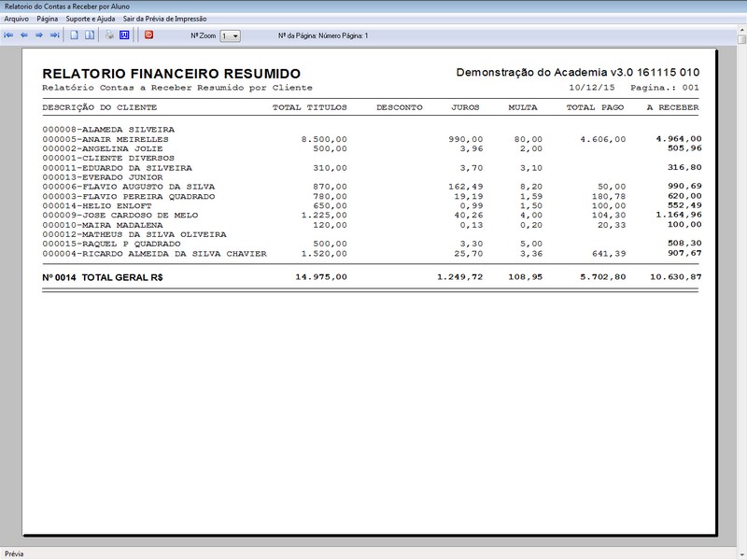
Task: Click the previous page arrow icon
Action: (x=24, y=35)
